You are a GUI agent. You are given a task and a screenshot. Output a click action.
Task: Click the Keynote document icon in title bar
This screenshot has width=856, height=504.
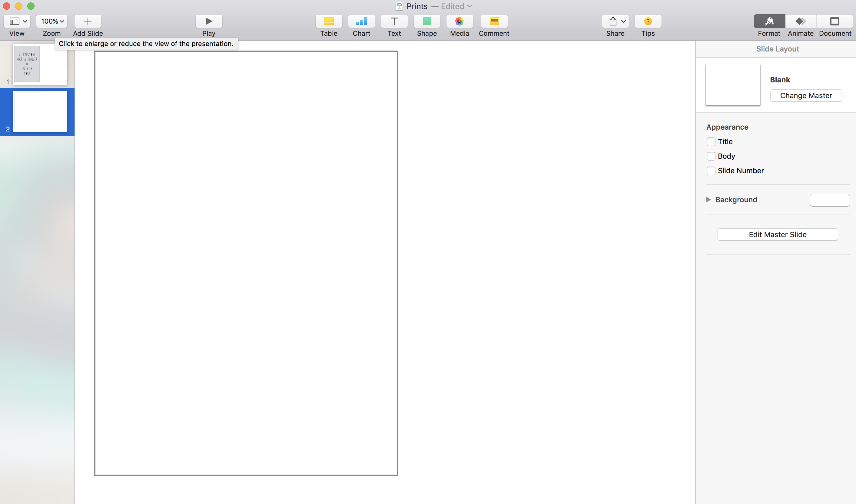[399, 6]
